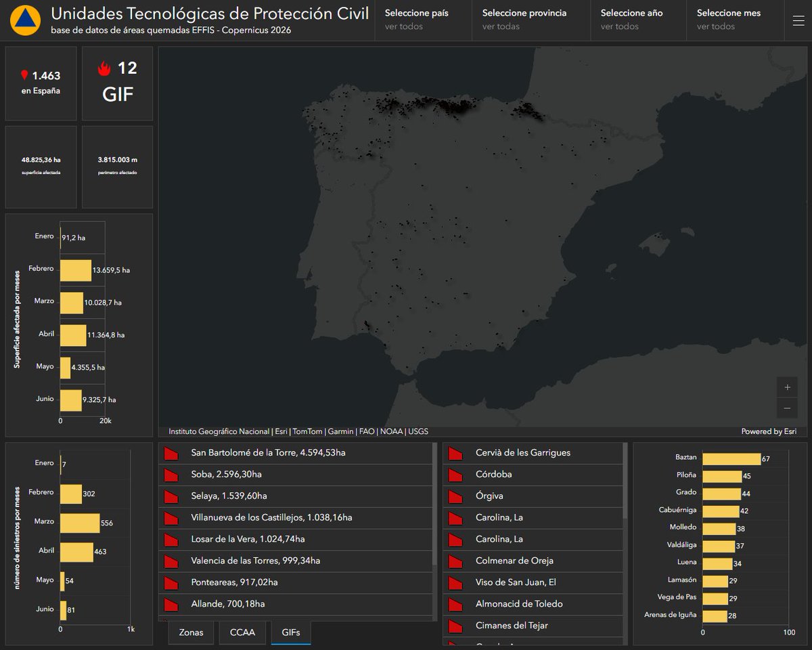Zoom in on the map
Viewport: 812px width, 650px height.
point(787,388)
